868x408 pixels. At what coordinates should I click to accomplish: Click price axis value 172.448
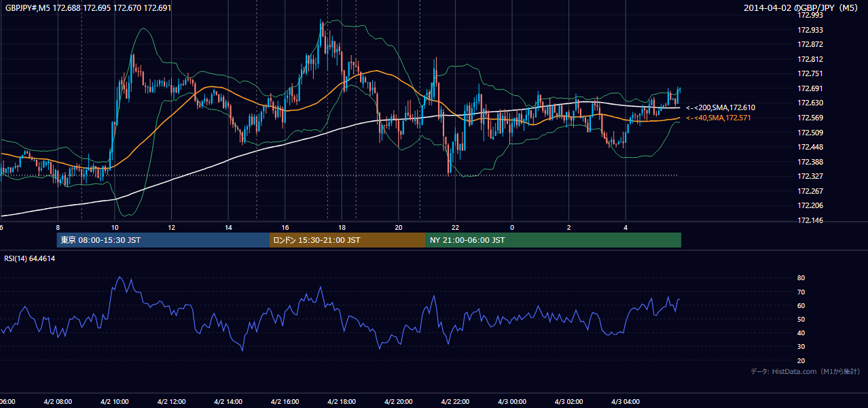click(810, 147)
